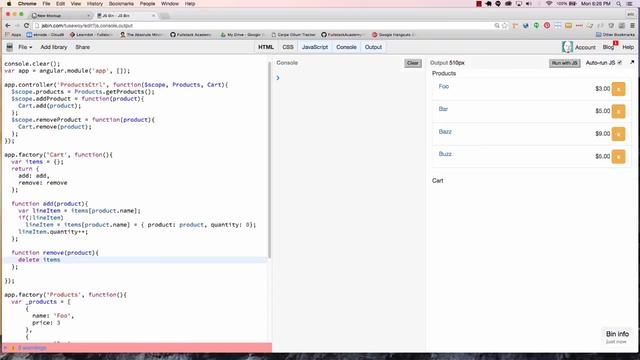
Task: Click Chrome's back arrow
Action: point(8,25)
